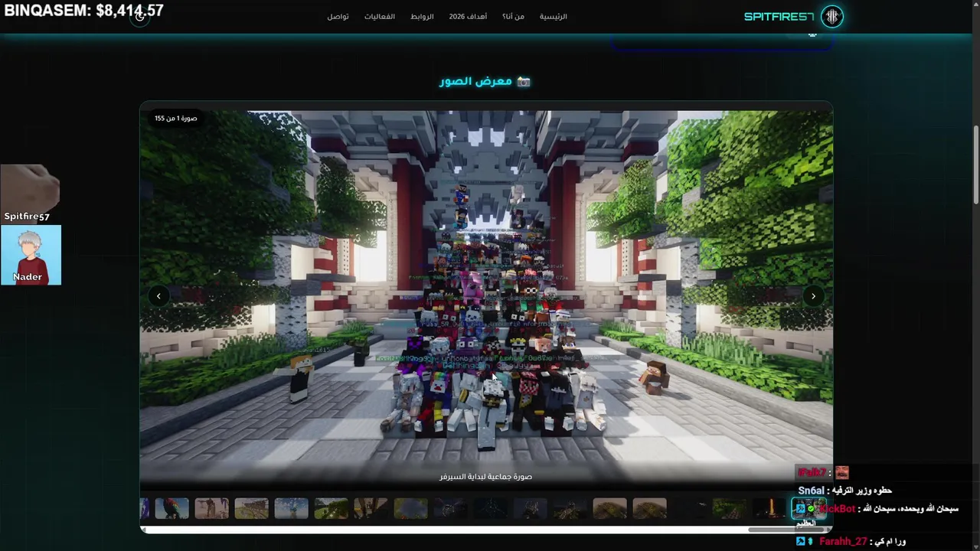Select the أهداف 2026 navigation item
Viewport: 980px width, 551px height.
pos(467,17)
